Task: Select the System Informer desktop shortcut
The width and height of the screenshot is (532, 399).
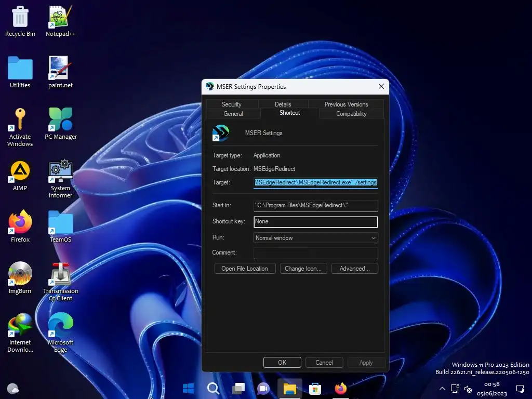Action: coord(60,179)
